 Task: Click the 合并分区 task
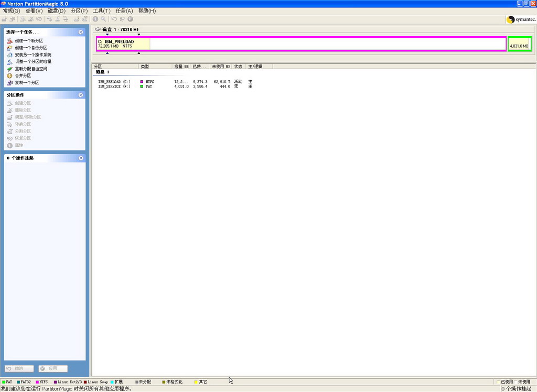[23, 75]
